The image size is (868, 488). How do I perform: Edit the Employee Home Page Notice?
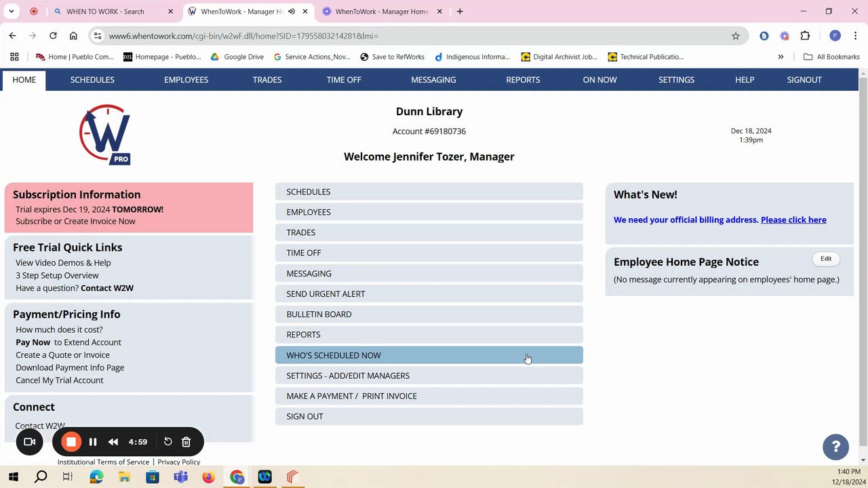pos(826,259)
